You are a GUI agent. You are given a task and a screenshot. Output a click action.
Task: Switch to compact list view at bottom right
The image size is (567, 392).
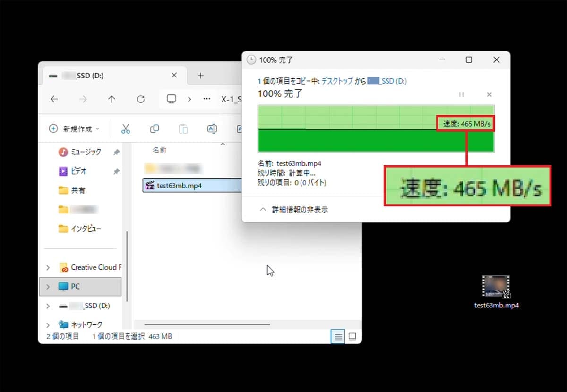pyautogui.click(x=352, y=336)
